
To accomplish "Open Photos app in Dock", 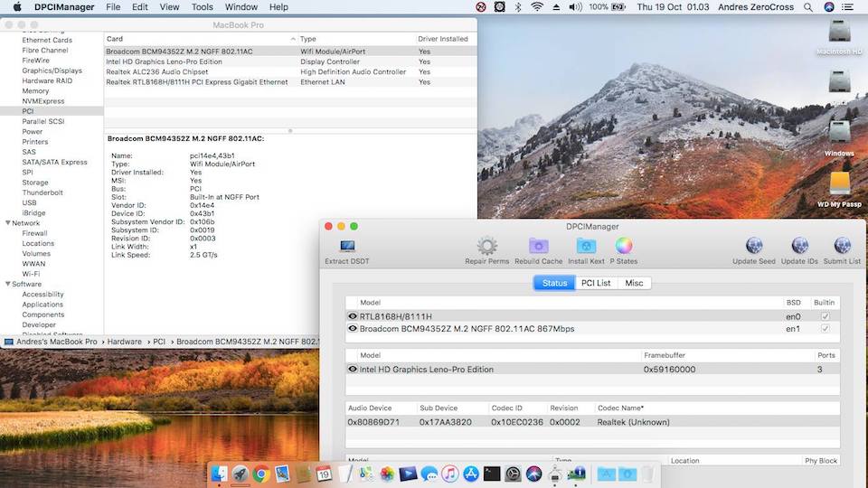I will coord(387,474).
